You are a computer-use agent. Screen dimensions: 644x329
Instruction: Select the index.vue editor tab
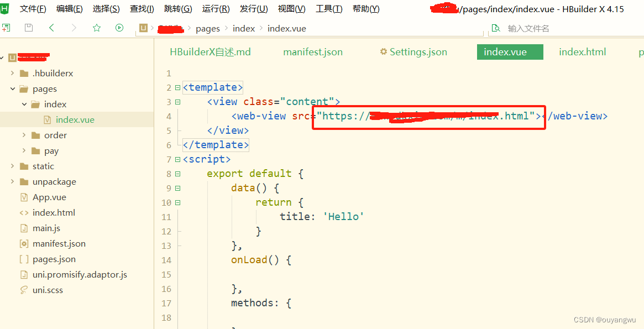tap(510, 52)
